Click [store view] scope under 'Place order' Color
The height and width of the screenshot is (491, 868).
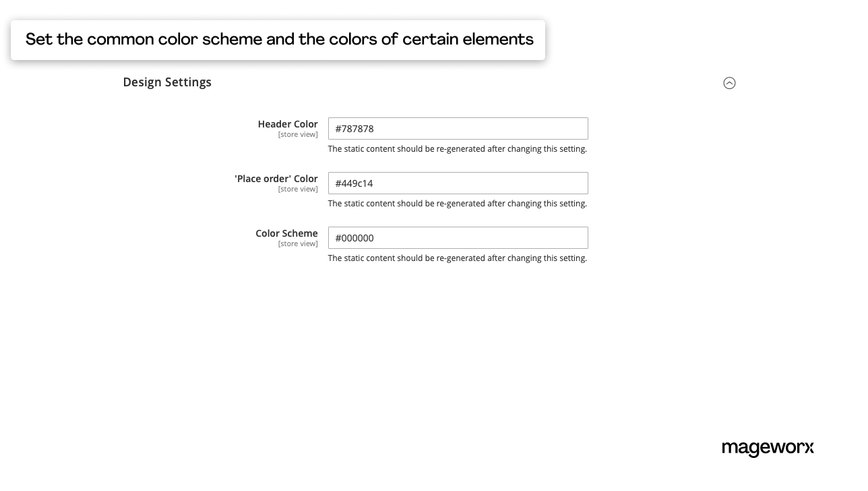[298, 189]
